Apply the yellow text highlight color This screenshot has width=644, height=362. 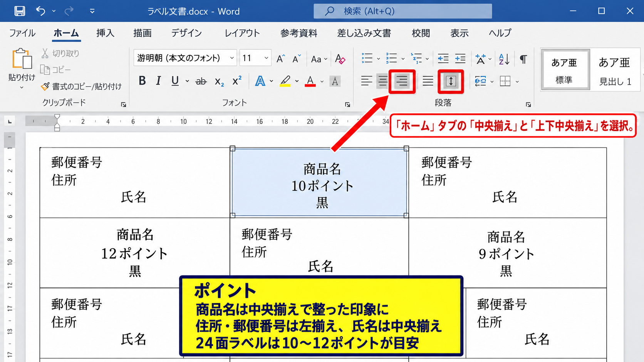click(285, 81)
